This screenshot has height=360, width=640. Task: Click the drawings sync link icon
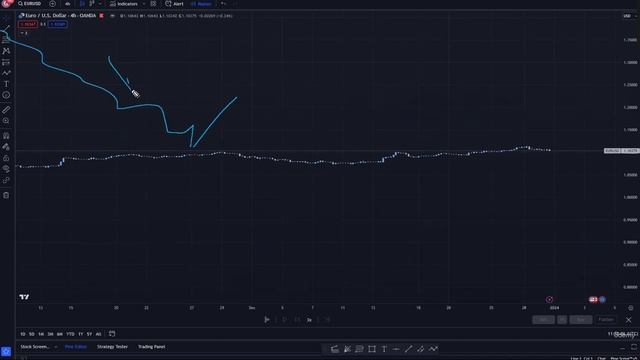coord(6,180)
